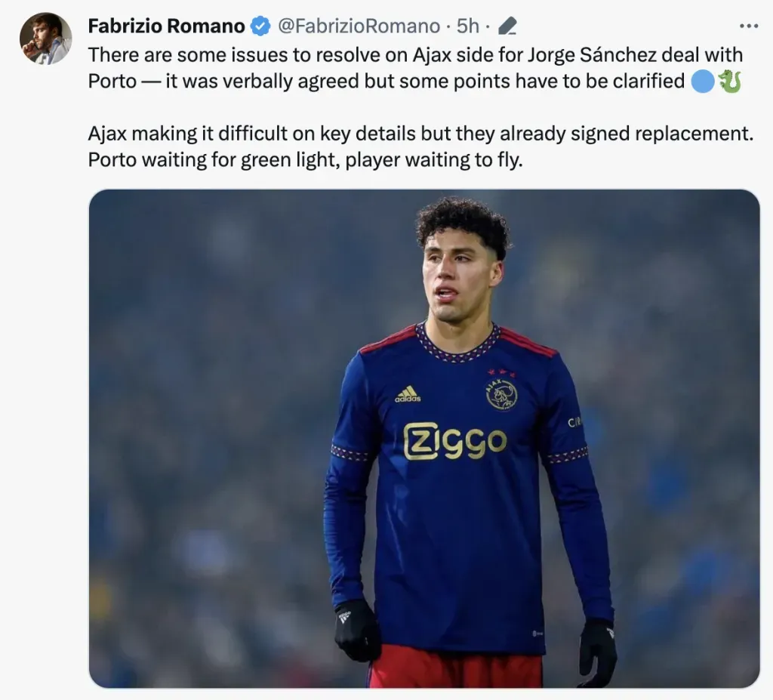Click the word "replacement" in the tweet
This screenshot has width=773, height=700.
[697, 134]
